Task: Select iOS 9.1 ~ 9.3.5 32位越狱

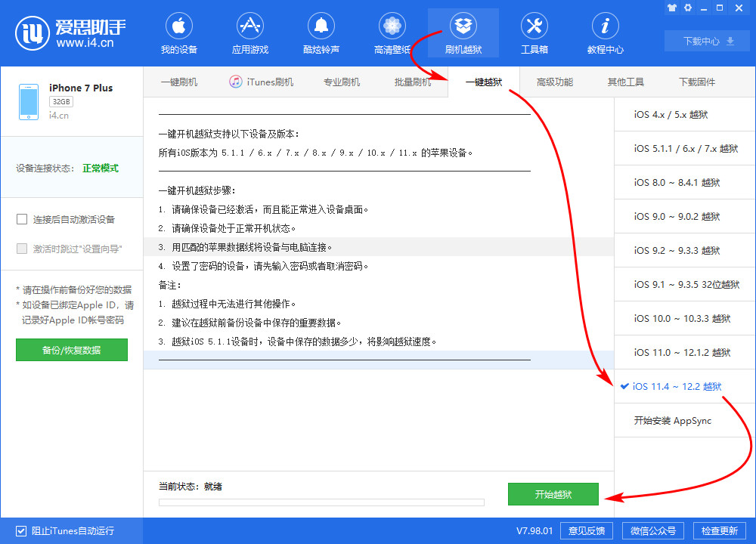Action: tap(685, 284)
